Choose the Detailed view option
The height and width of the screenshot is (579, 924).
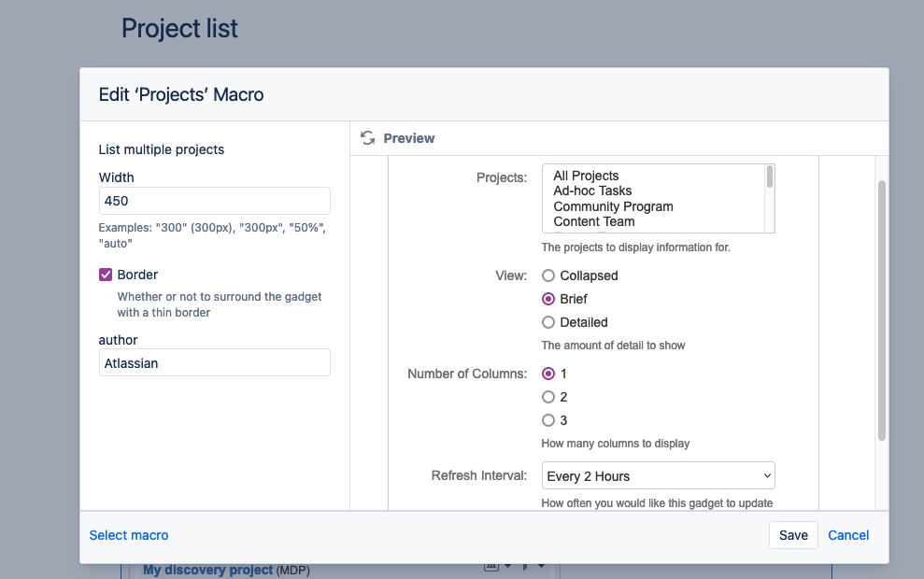[x=548, y=322]
